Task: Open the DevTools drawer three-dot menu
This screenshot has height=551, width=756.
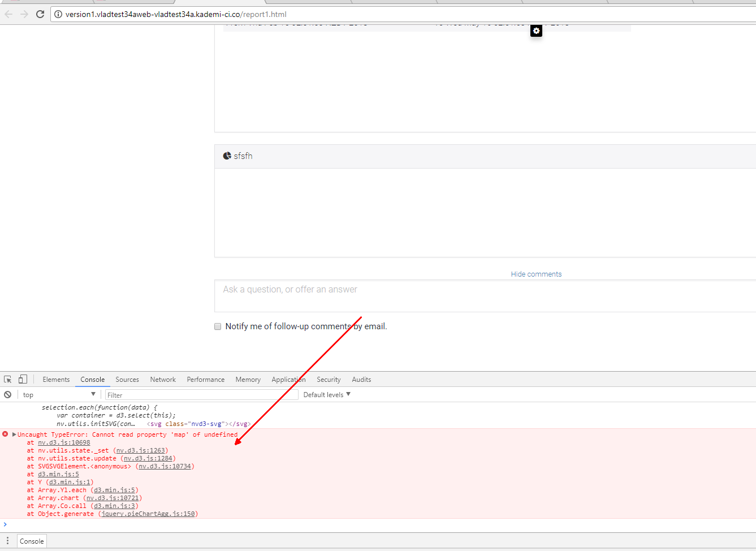Action: click(7, 541)
